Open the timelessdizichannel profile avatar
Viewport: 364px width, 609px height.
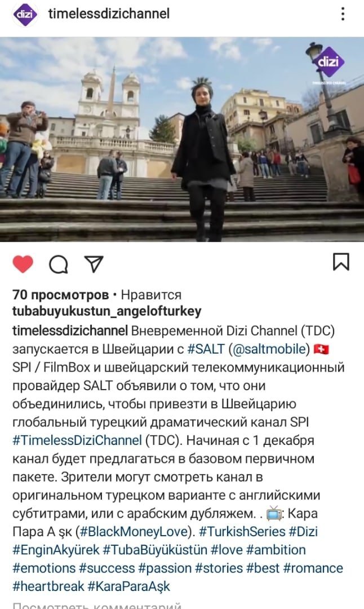(25, 14)
